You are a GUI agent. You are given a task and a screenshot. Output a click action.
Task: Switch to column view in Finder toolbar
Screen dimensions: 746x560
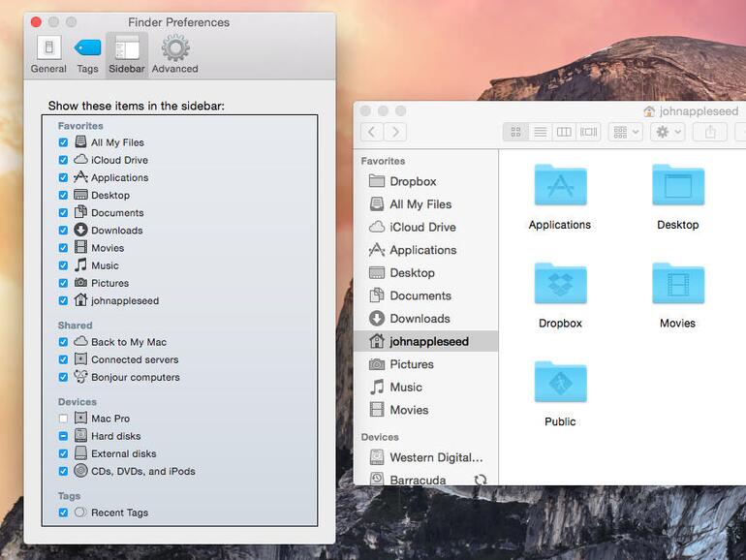[564, 132]
